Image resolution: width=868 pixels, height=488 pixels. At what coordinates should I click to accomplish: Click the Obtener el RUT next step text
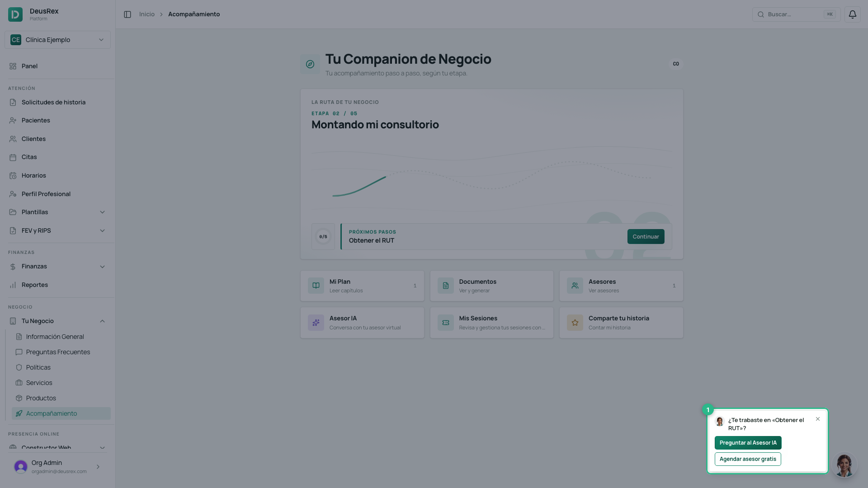click(372, 241)
